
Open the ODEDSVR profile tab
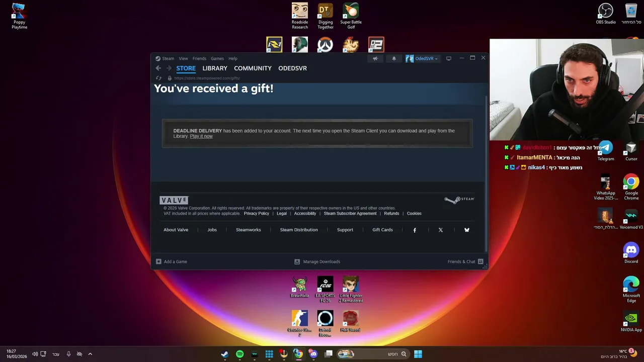(292, 68)
